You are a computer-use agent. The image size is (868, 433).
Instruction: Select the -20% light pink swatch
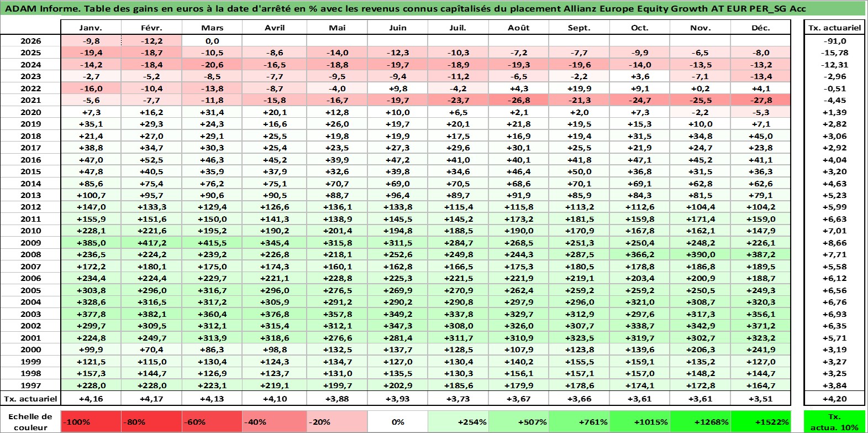coord(337,421)
